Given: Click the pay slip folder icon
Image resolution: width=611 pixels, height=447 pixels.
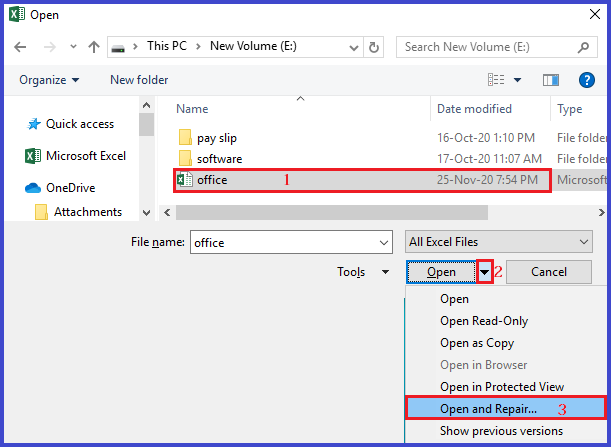Looking at the screenshot, I should point(185,138).
